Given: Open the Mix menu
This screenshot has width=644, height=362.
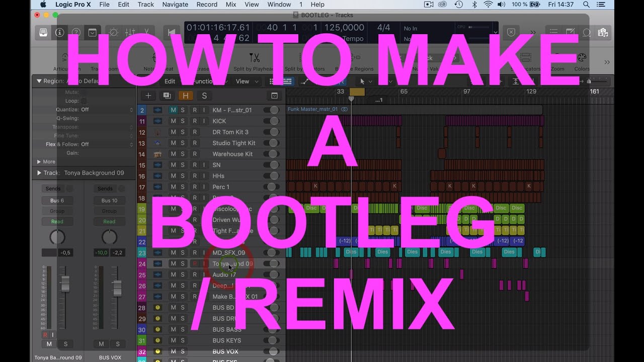Looking at the screenshot, I should tap(231, 5).
